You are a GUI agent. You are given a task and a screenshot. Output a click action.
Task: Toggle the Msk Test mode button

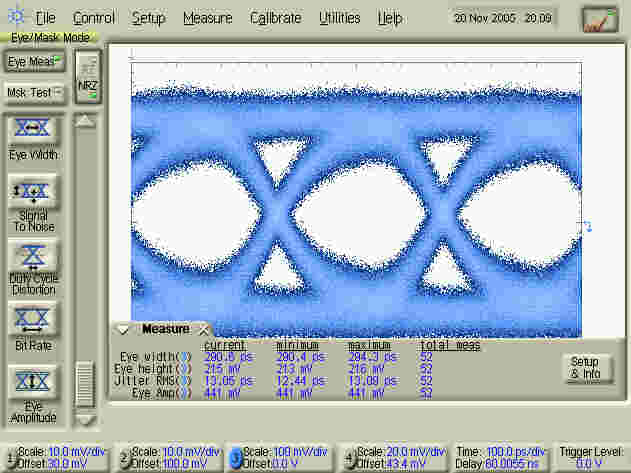tap(34, 92)
